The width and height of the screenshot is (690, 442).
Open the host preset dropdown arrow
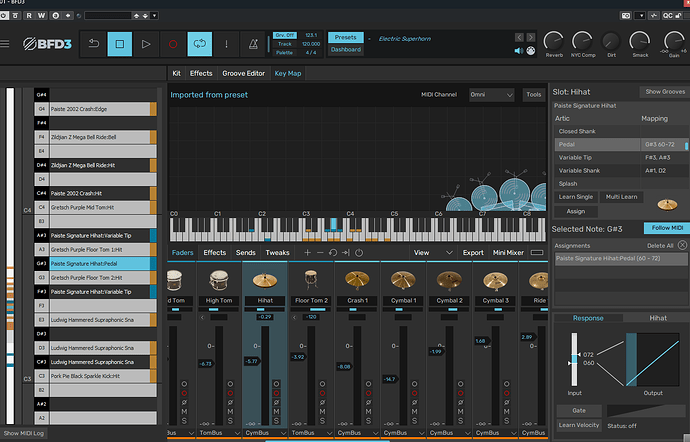click(x=154, y=15)
